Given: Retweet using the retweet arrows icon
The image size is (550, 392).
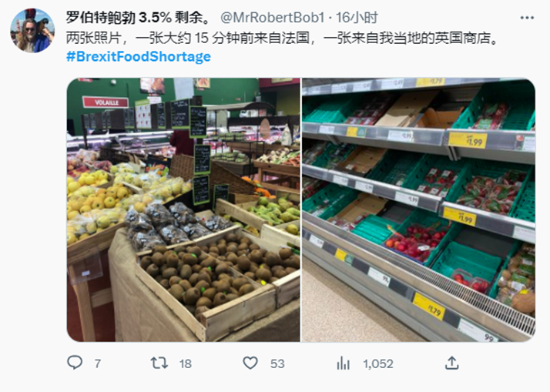Looking at the screenshot, I should point(159,364).
